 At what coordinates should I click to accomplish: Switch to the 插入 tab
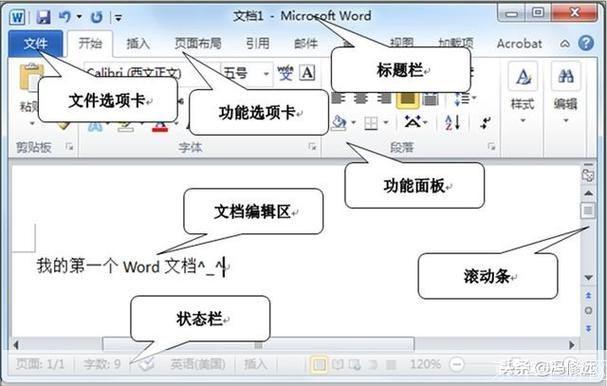138,43
